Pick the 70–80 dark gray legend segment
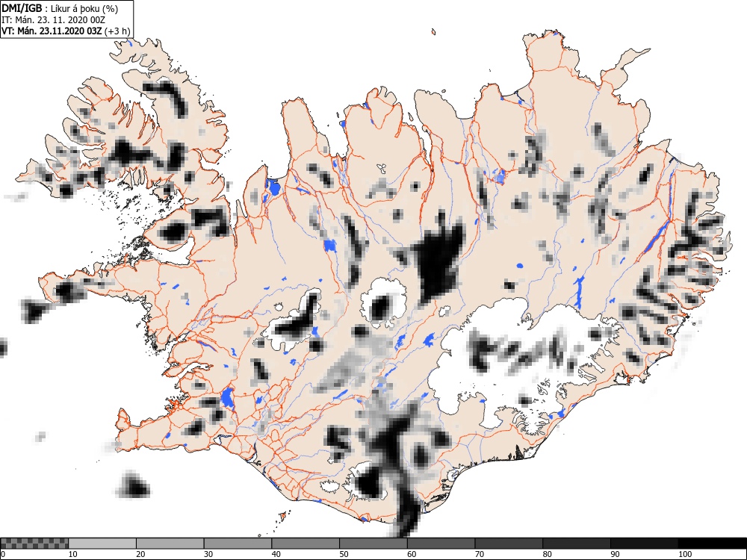This screenshot has width=747, height=560. pyautogui.click(x=509, y=543)
